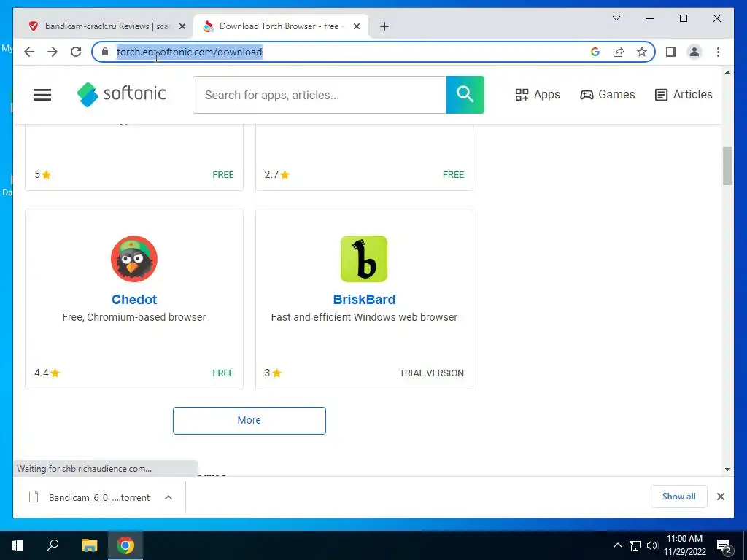Open Windows taskbar search
The width and height of the screenshot is (747, 560).
(x=53, y=545)
